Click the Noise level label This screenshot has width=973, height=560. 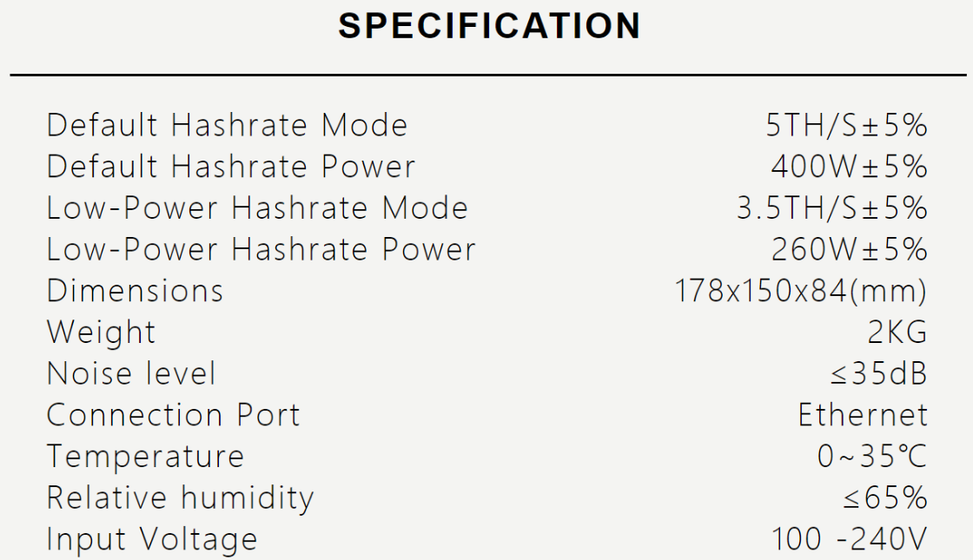(x=131, y=373)
